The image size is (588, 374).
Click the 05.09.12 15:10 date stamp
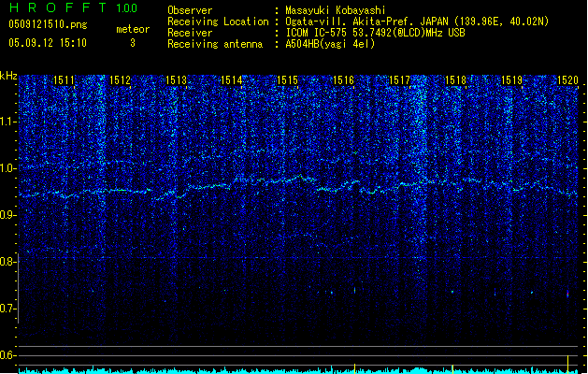coord(48,43)
